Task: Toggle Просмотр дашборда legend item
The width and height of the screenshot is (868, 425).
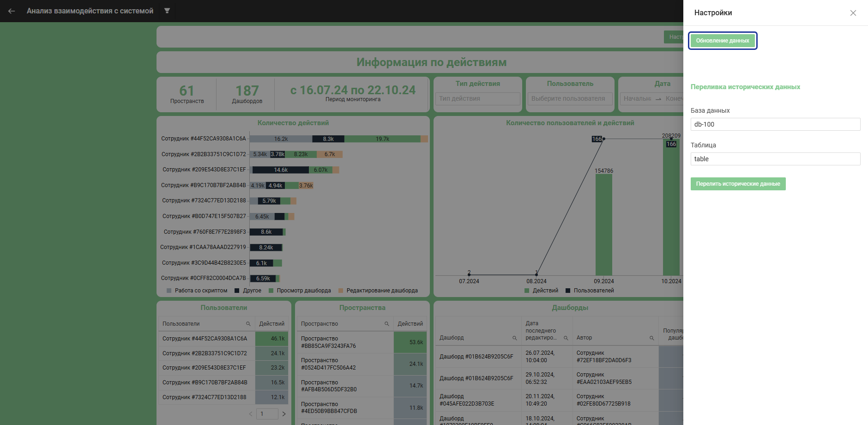Action: [x=300, y=291]
